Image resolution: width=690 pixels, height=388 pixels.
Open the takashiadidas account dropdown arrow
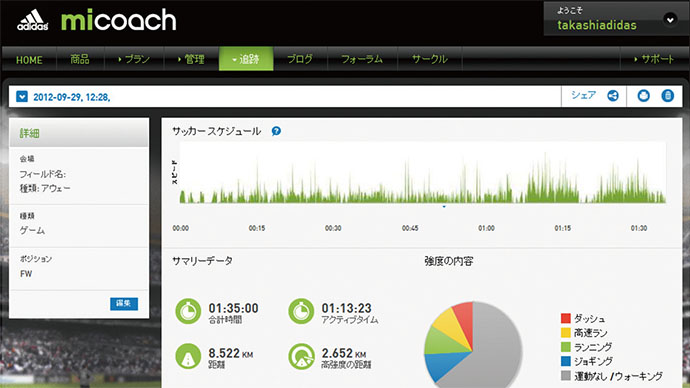(x=670, y=19)
